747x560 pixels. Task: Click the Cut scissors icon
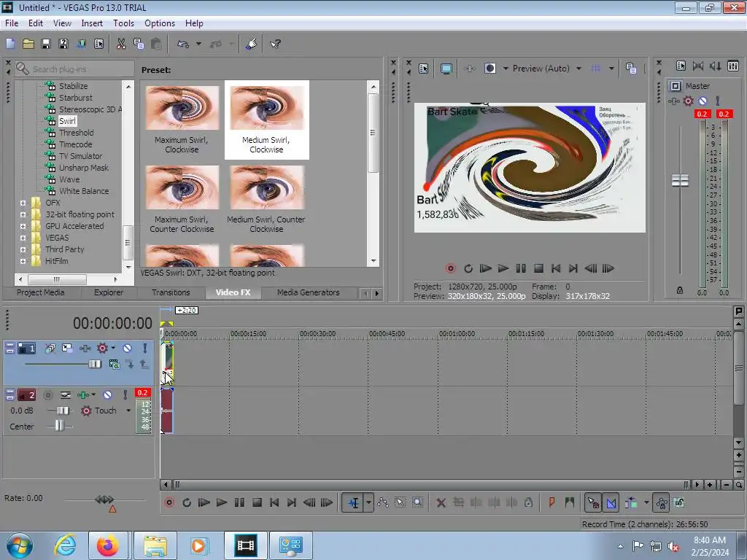pyautogui.click(x=121, y=44)
